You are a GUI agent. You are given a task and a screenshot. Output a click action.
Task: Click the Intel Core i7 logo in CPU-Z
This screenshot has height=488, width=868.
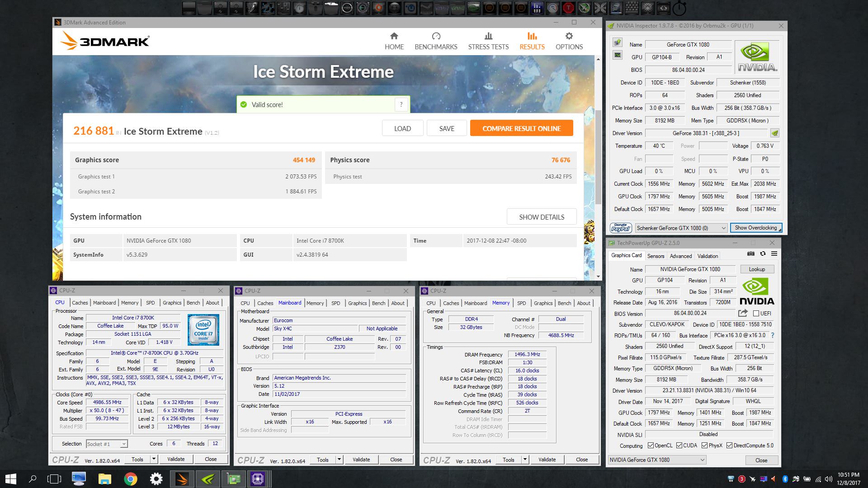[203, 330]
